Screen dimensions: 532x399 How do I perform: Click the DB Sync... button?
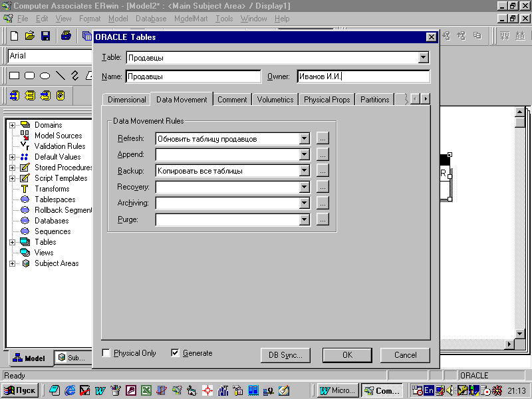click(285, 355)
